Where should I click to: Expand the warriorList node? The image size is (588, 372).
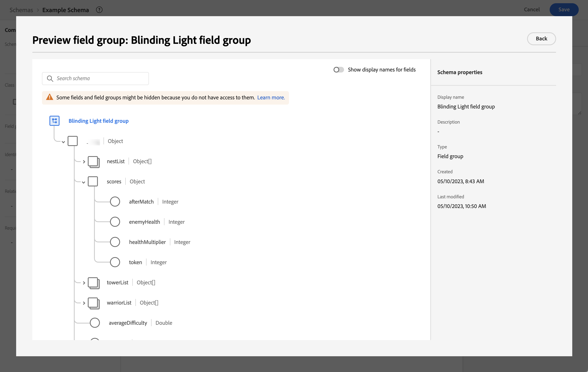point(84,303)
